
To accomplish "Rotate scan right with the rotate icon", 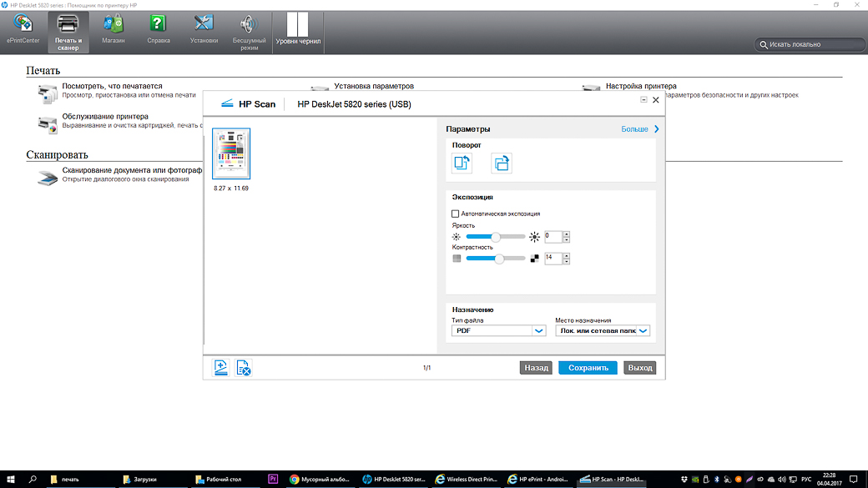I will click(x=501, y=164).
